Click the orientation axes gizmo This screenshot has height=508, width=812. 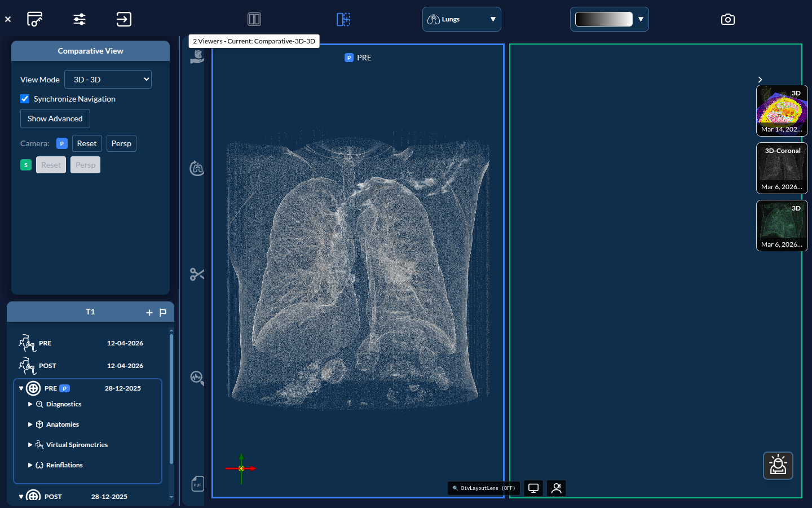pyautogui.click(x=241, y=468)
